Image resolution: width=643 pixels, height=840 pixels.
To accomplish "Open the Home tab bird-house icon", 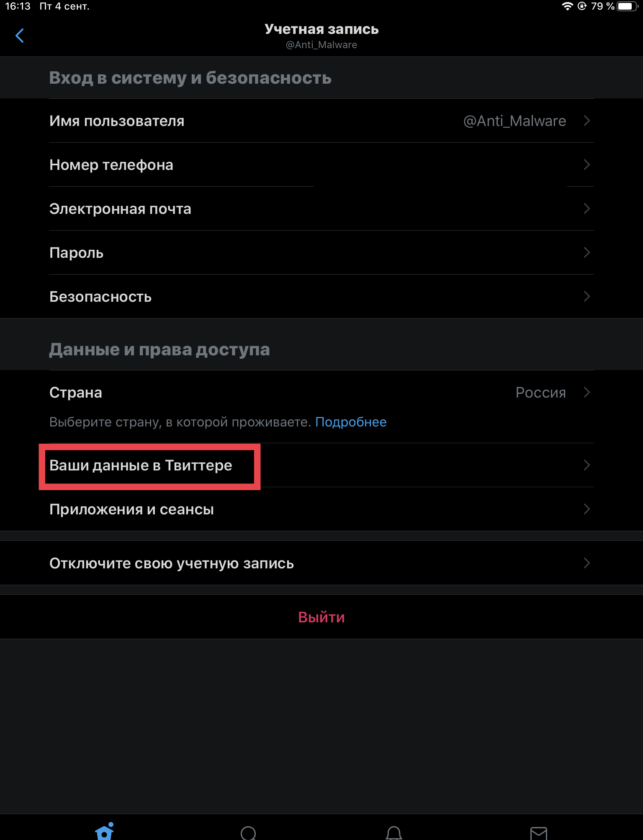I will tap(105, 832).
